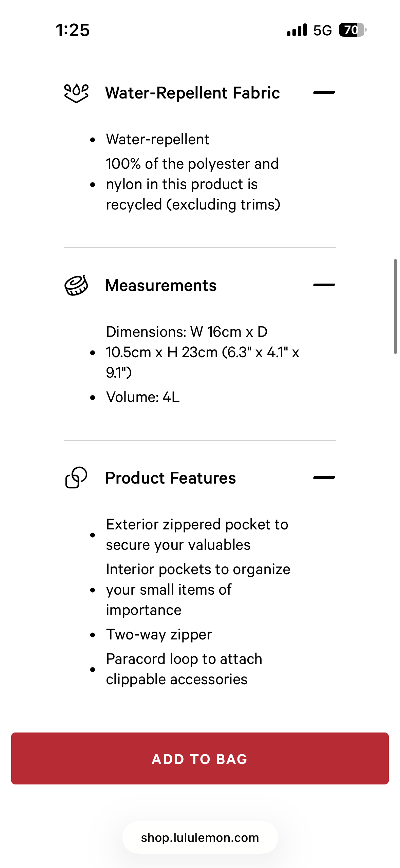Collapse the Water-Repellent Fabric section
Screen dimensions: 400x868
[324, 92]
